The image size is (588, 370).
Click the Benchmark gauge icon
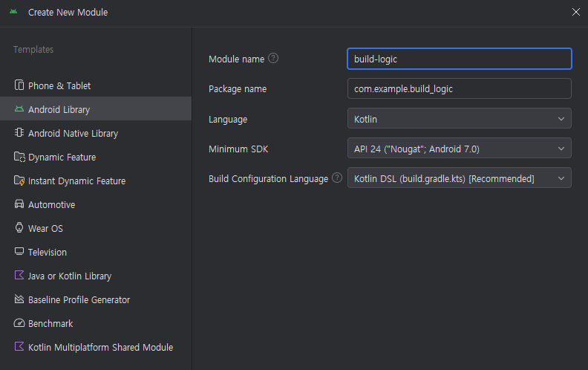pos(19,322)
